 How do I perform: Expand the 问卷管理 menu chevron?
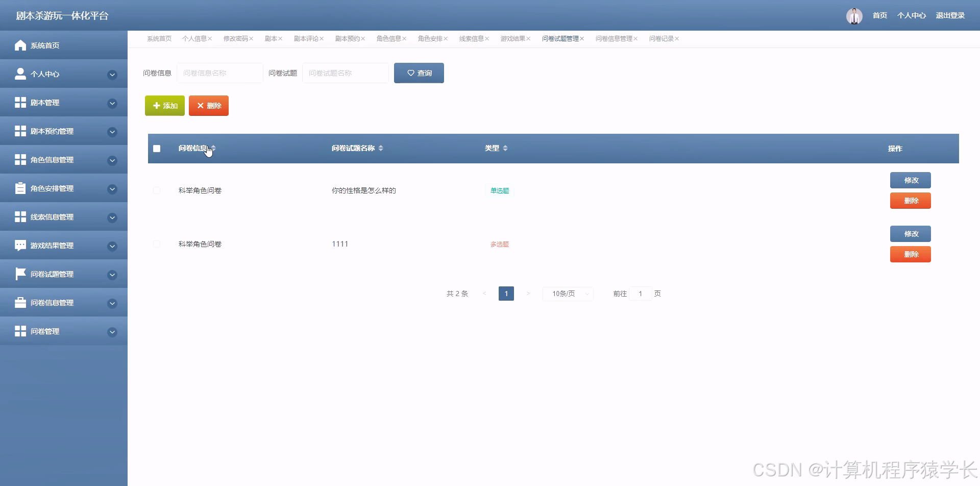coord(112,332)
